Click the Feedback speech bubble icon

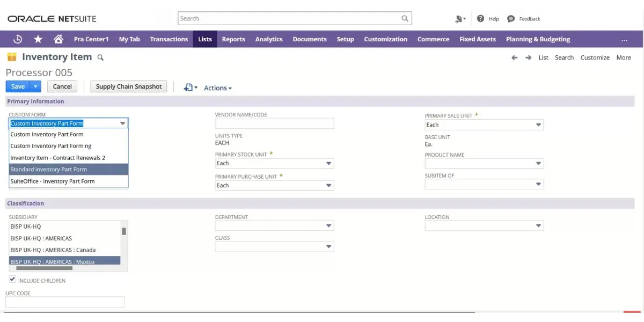pos(511,19)
